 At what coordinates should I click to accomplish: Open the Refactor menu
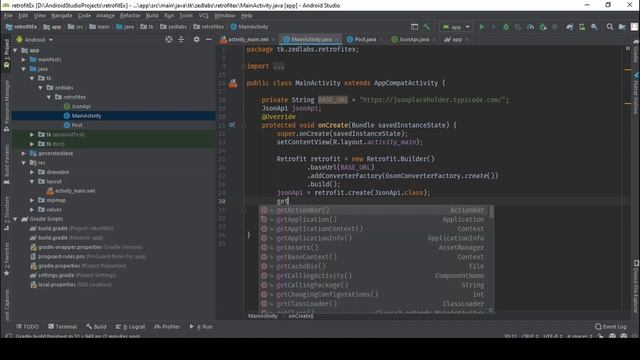point(130,16)
